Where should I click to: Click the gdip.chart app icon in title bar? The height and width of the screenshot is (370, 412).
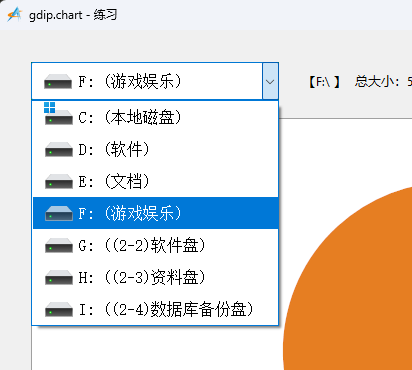coord(15,15)
